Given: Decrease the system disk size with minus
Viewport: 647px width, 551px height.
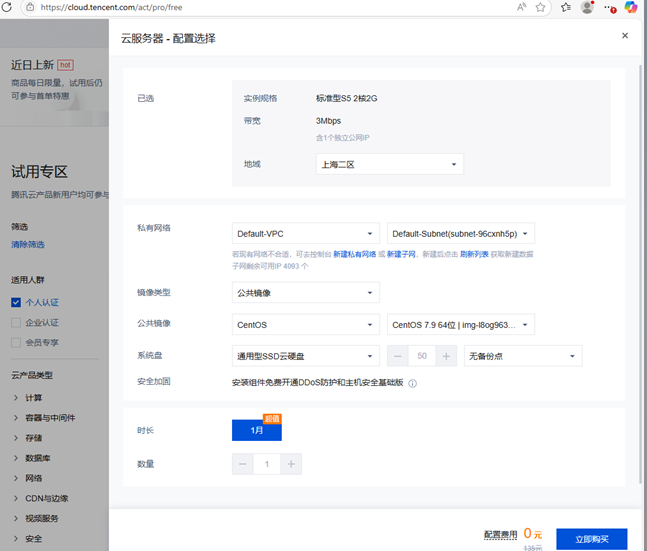Looking at the screenshot, I should point(397,356).
